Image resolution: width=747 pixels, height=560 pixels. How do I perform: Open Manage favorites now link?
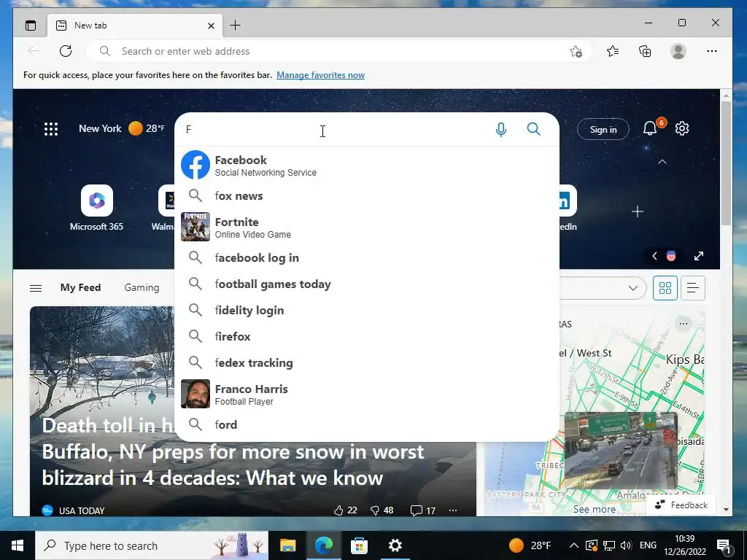[x=321, y=75]
